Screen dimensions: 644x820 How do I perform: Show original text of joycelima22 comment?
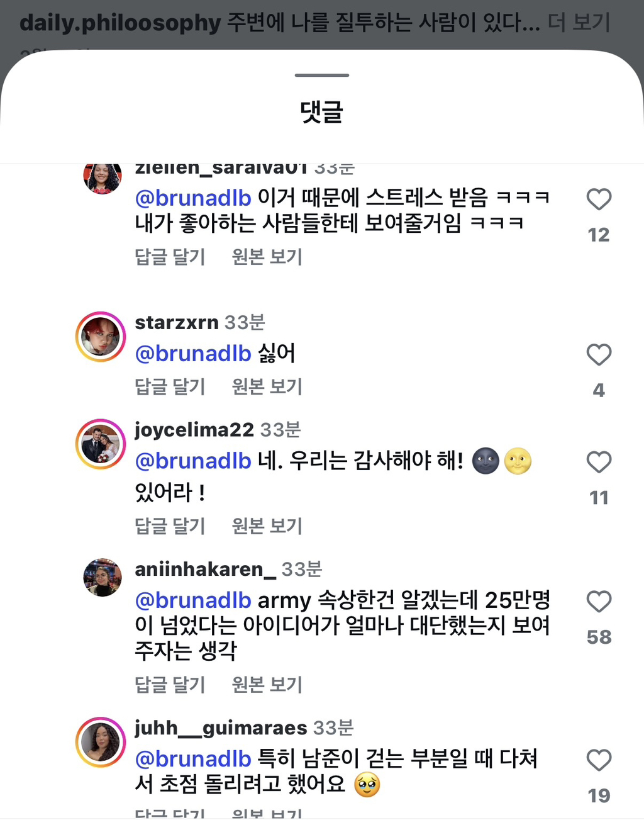click(267, 525)
